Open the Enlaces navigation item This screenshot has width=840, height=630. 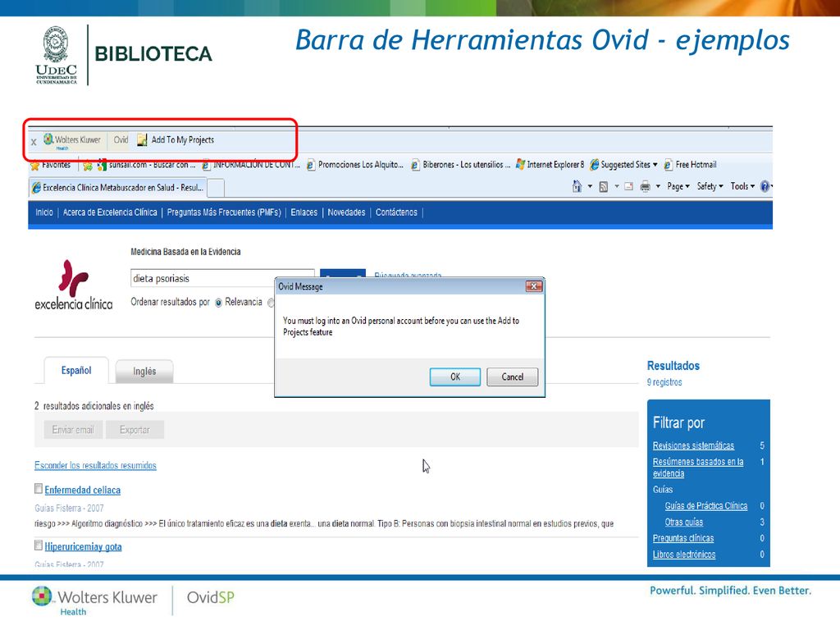click(304, 212)
